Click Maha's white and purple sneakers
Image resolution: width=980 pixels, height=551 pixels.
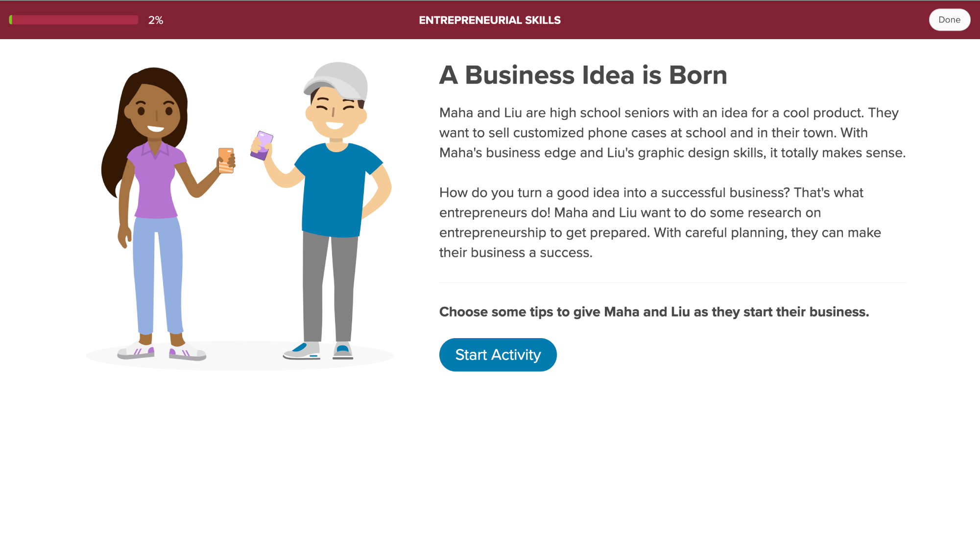click(x=161, y=352)
